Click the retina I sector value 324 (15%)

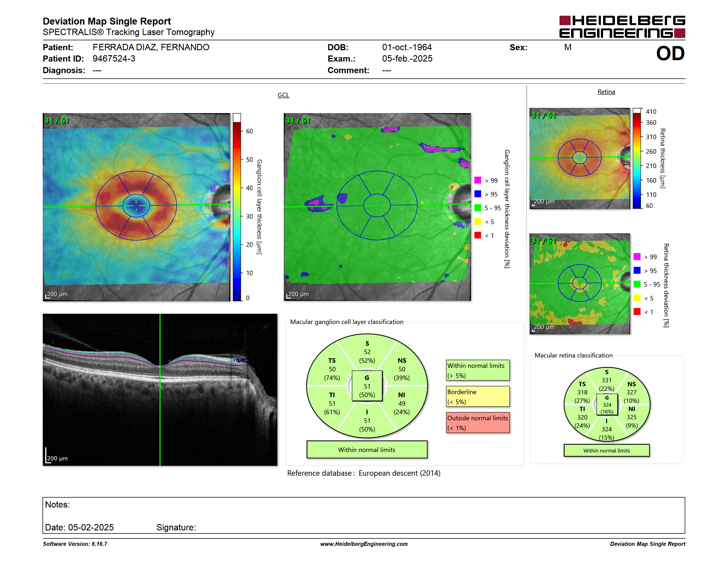tap(607, 429)
